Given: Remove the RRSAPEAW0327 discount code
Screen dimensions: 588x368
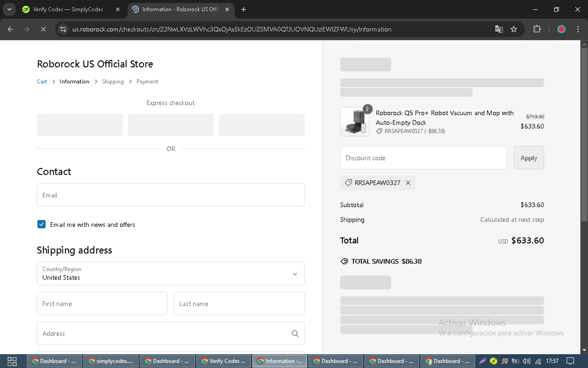Looking at the screenshot, I should (x=408, y=183).
